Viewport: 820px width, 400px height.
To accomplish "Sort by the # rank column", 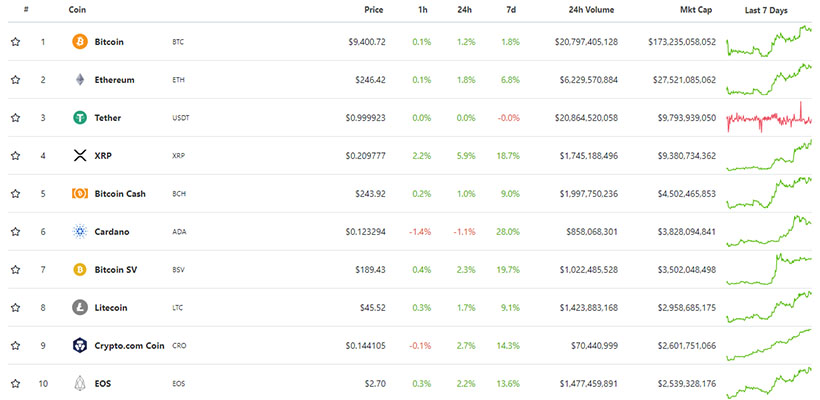I will 26,9.
